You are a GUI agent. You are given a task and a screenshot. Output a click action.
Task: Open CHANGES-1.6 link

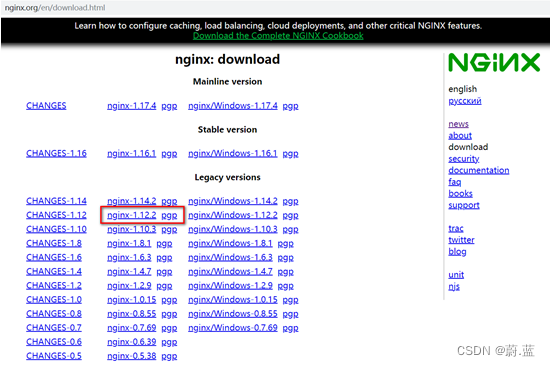[x=54, y=257]
